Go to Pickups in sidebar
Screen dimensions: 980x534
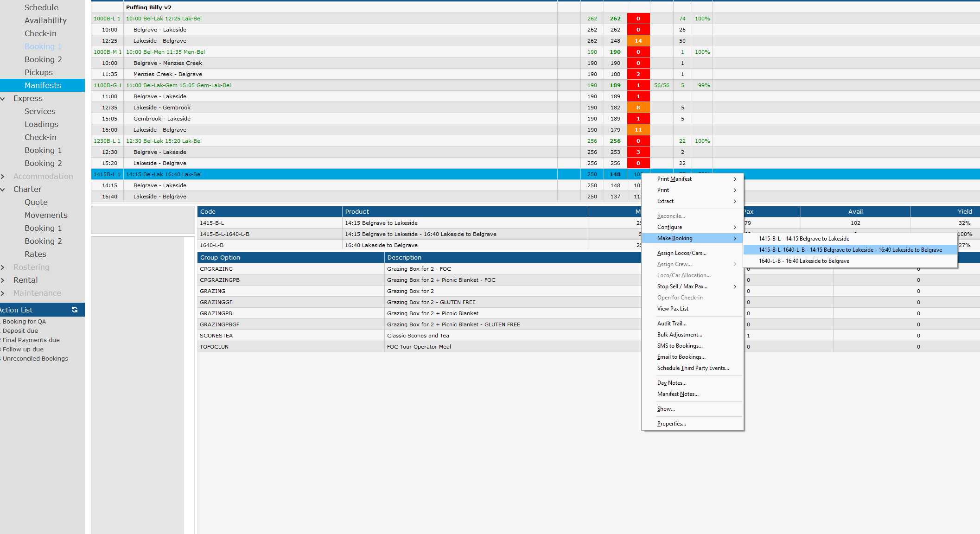[38, 72]
